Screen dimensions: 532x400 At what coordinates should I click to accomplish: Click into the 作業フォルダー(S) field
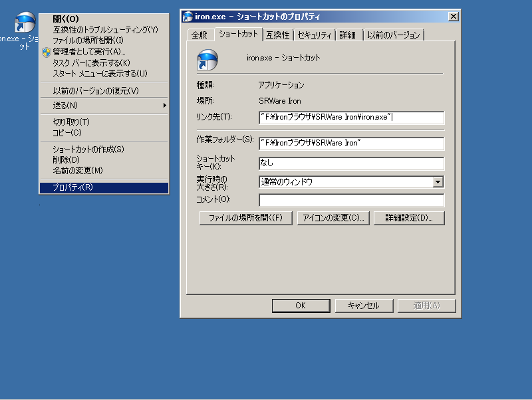(x=351, y=144)
